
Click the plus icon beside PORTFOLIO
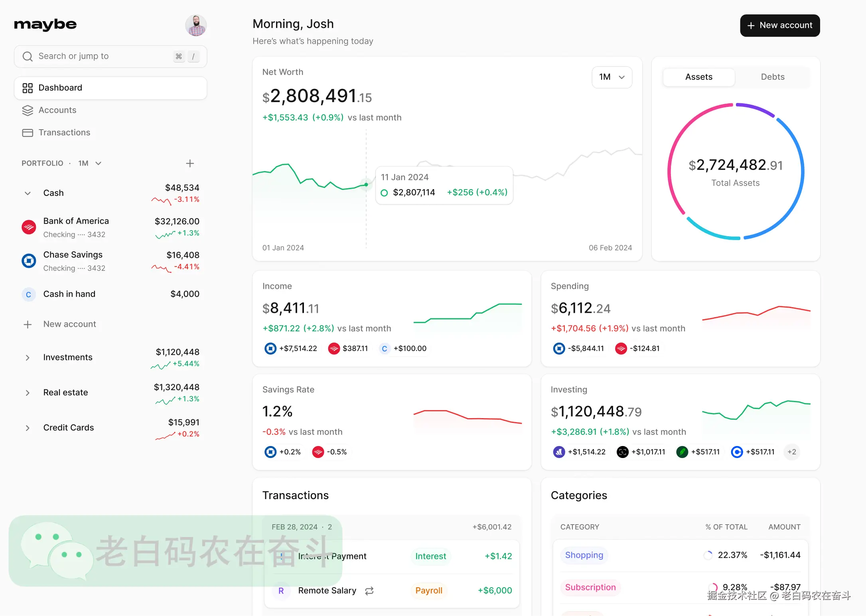(x=190, y=163)
